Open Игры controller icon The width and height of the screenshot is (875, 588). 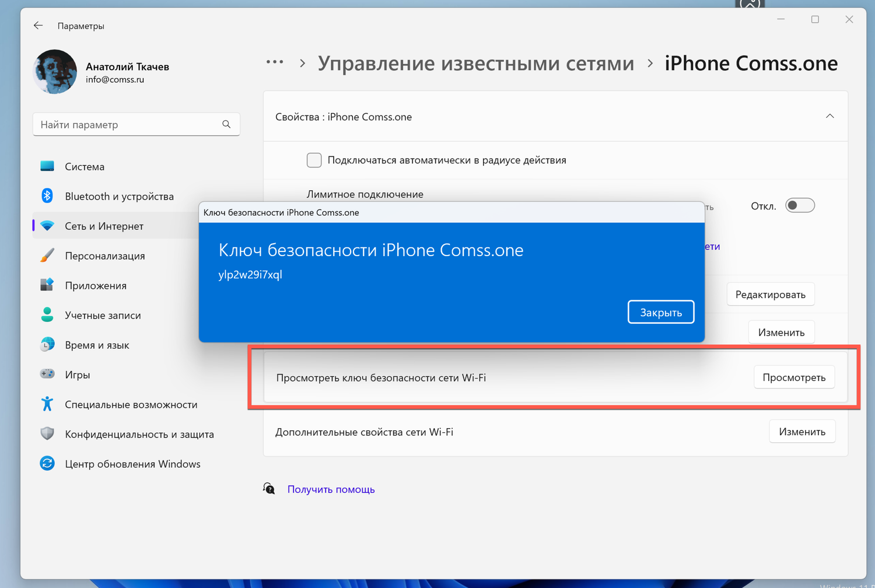[x=47, y=374]
